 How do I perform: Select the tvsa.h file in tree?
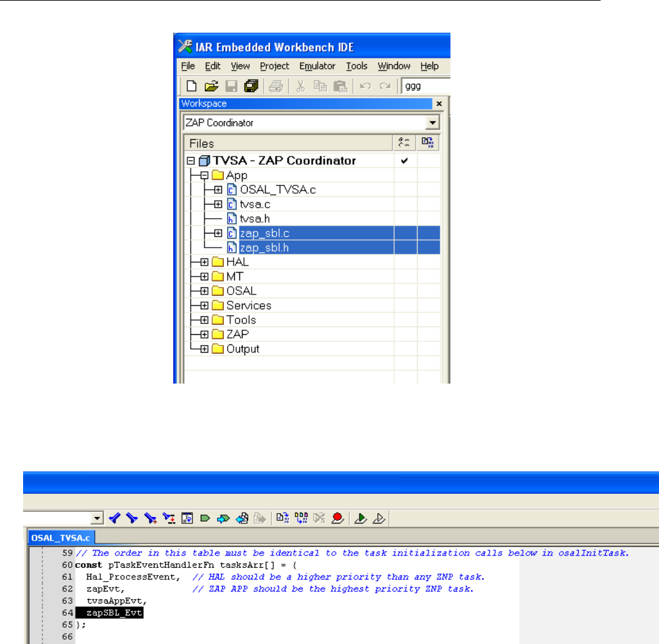(x=255, y=219)
